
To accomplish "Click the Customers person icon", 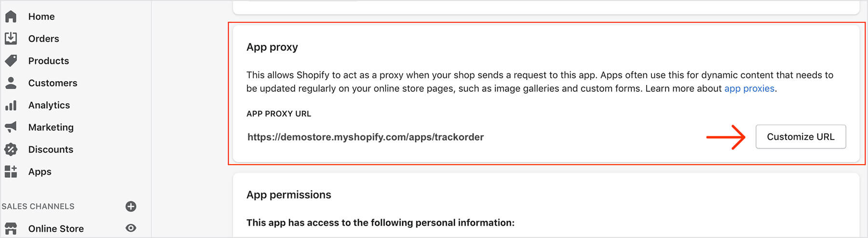I will [x=11, y=83].
